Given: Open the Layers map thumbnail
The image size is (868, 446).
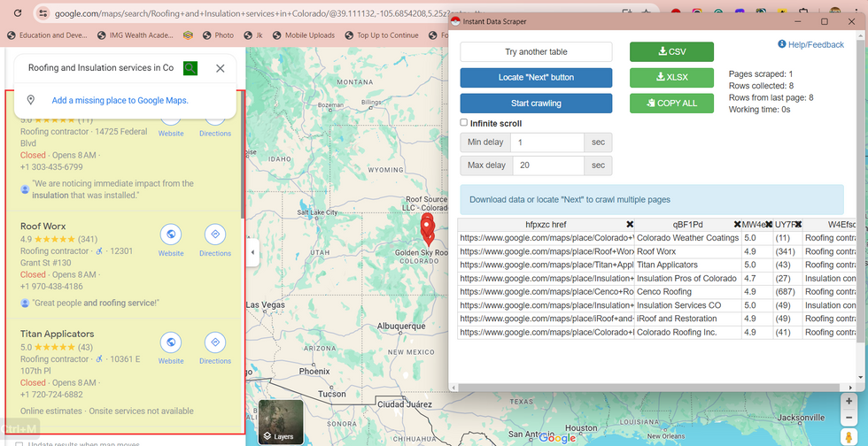Looking at the screenshot, I should point(282,422).
